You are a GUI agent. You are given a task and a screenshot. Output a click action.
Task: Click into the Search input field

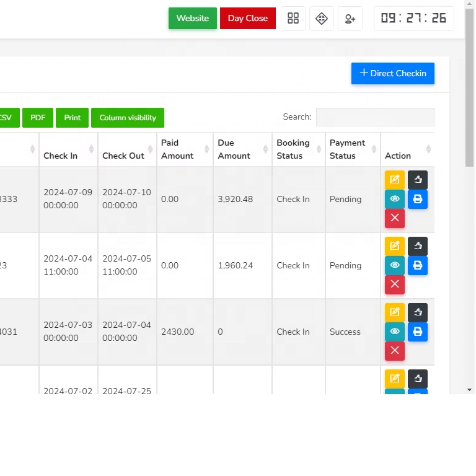tap(375, 117)
